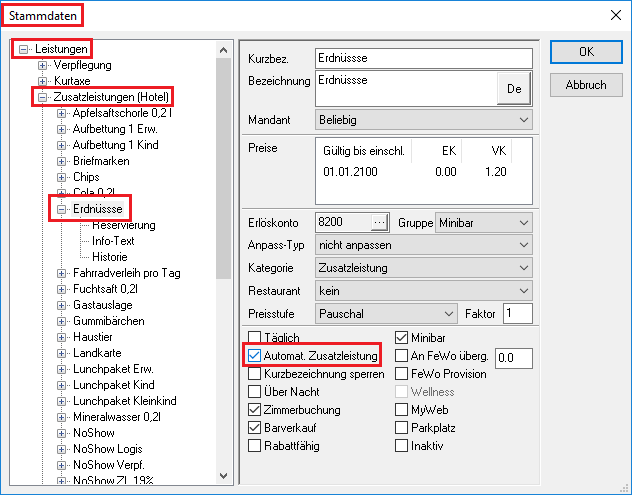Screen dimensions: 632x495
Task: Enable the Parkplatz checkbox
Action: point(401,428)
